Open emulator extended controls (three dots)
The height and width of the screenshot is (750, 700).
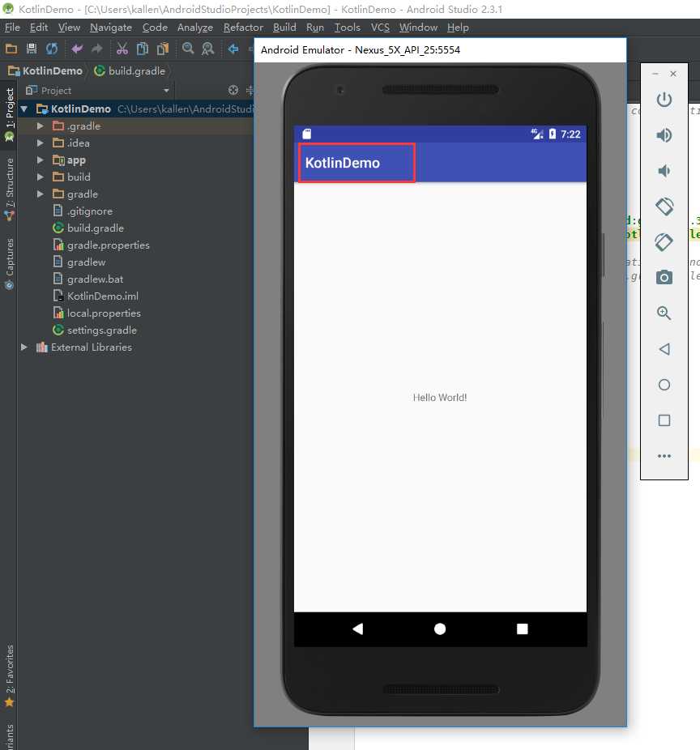pos(664,456)
